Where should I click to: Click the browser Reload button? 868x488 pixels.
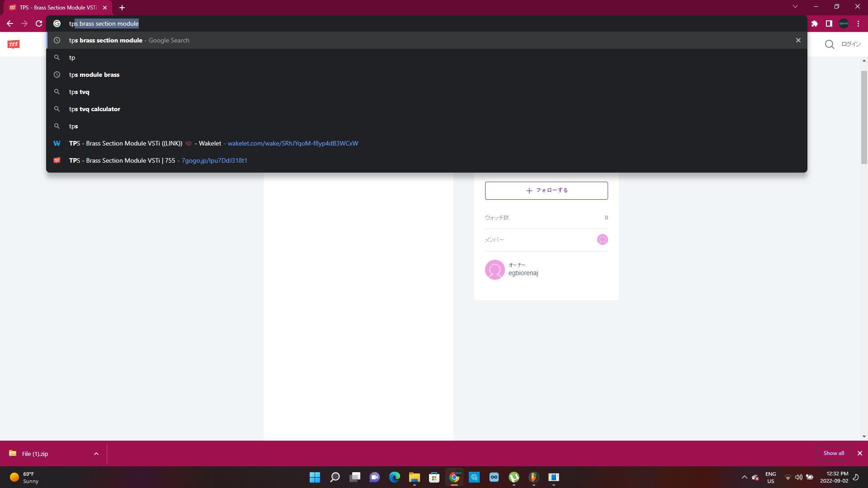[x=39, y=23]
